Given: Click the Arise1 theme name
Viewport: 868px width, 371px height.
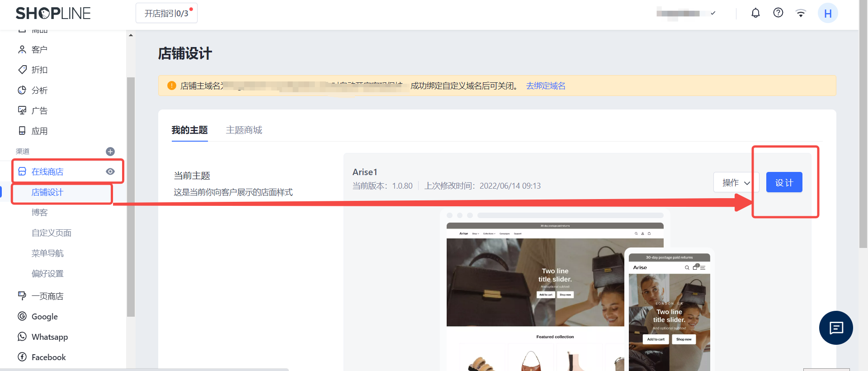Looking at the screenshot, I should 365,172.
